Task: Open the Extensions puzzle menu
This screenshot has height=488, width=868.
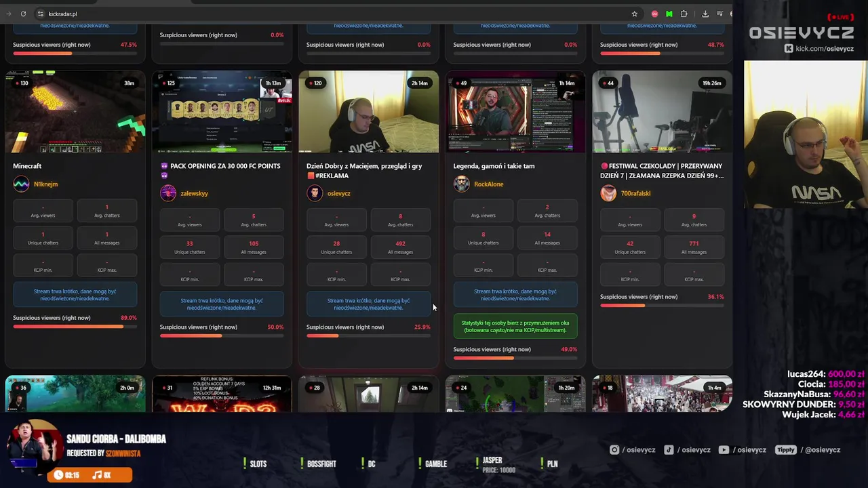Action: tap(684, 14)
